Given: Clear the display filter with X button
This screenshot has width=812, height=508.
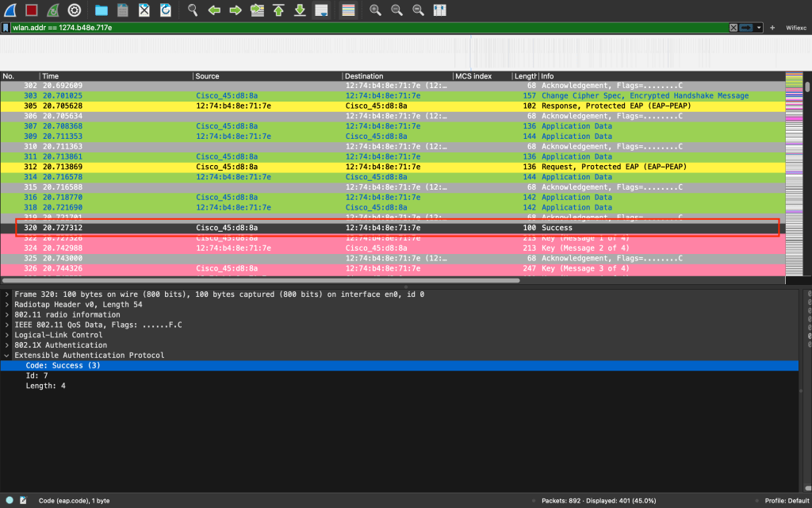Looking at the screenshot, I should click(733, 28).
